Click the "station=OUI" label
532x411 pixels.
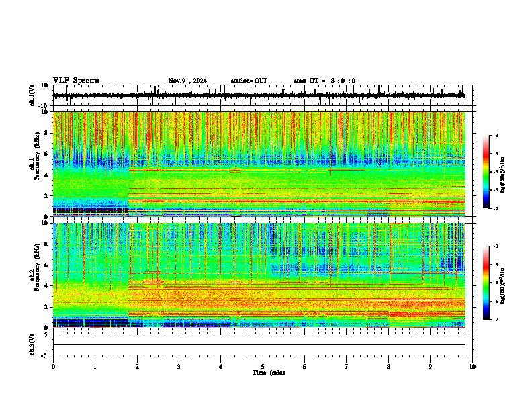tap(249, 81)
